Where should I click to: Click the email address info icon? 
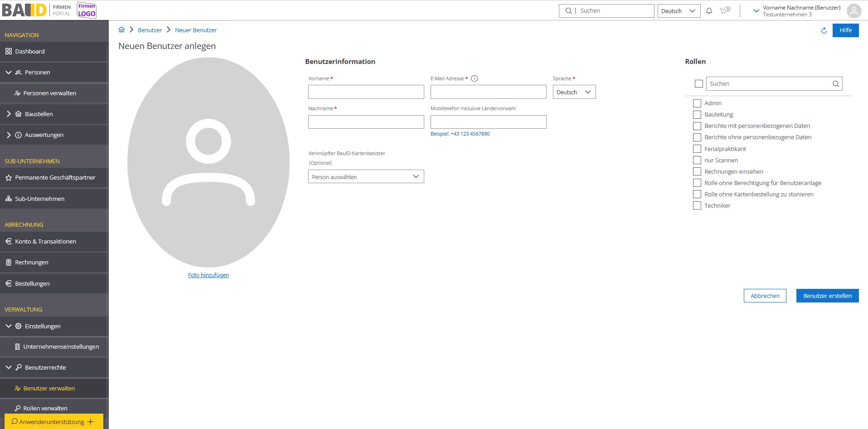pyautogui.click(x=474, y=78)
